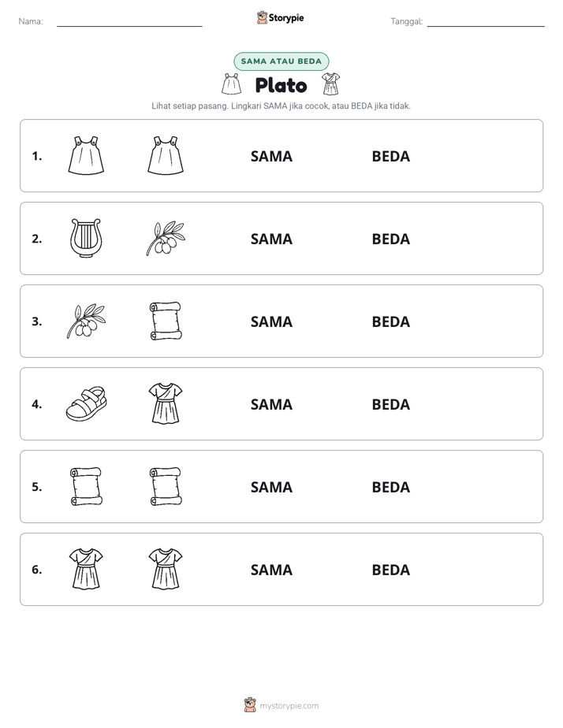563x728 pixels.
Task: Click the lyre icon in row 2
Action: click(86, 238)
